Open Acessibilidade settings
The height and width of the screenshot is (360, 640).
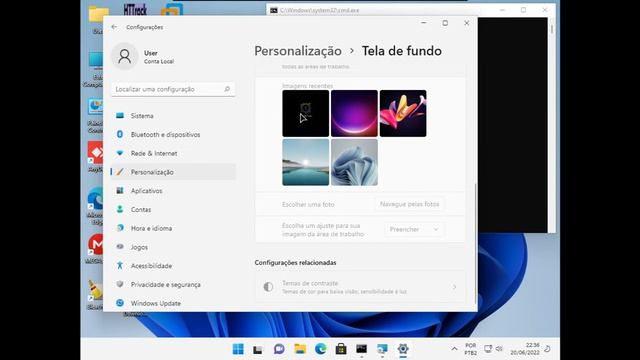click(173, 266)
